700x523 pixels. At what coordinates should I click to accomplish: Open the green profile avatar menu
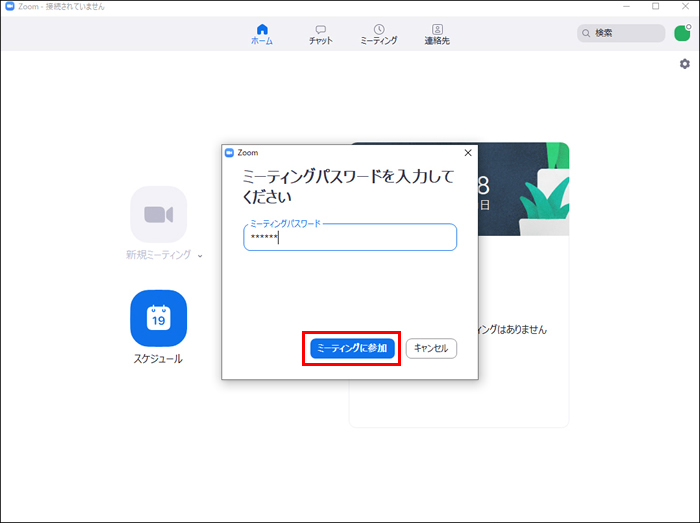682,33
